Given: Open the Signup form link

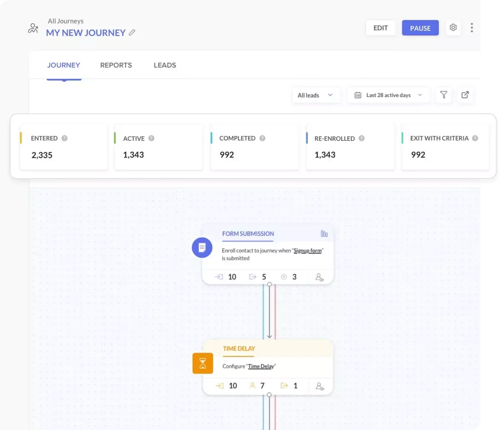Looking at the screenshot, I should (x=308, y=251).
